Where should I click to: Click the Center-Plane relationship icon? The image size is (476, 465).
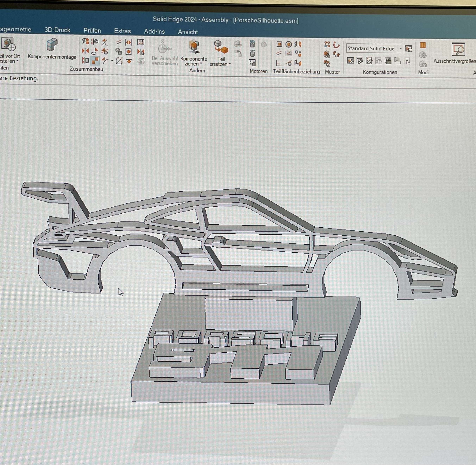coord(129,42)
